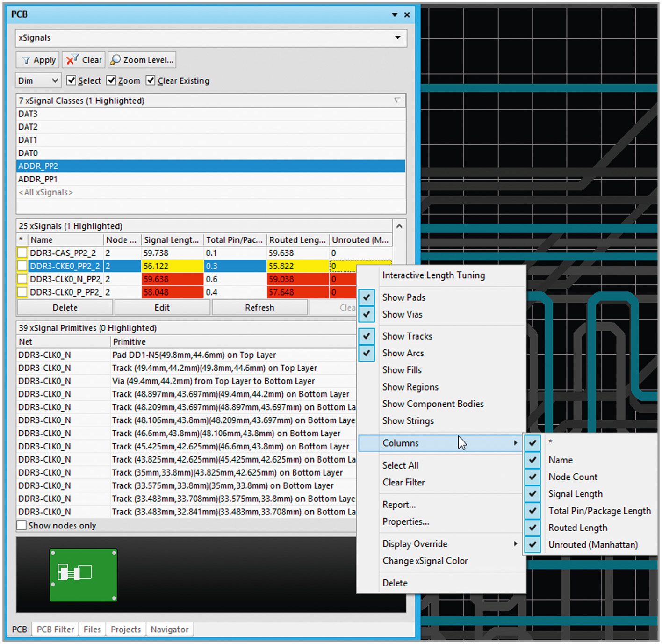Viewport: 662px width, 644px height.
Task: Enable Show Strings option
Action: pos(442,420)
